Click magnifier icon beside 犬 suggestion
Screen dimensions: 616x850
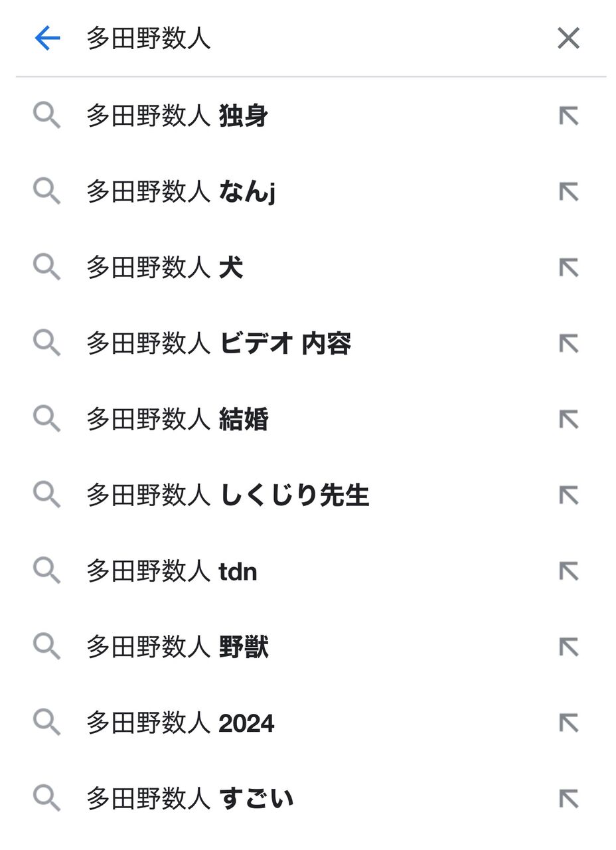[46, 268]
